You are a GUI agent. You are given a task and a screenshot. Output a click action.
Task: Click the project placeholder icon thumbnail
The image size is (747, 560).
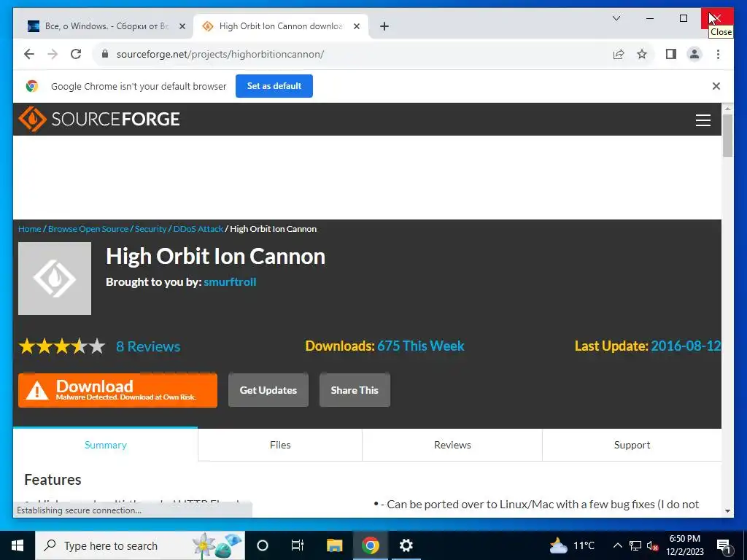pos(55,279)
